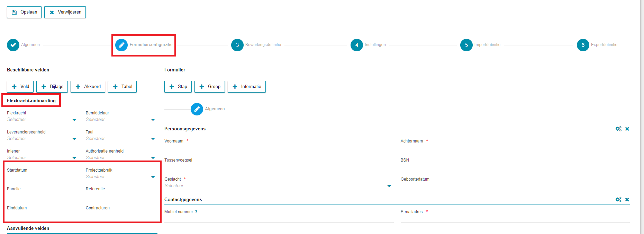Click the Opslaan button

click(24, 12)
